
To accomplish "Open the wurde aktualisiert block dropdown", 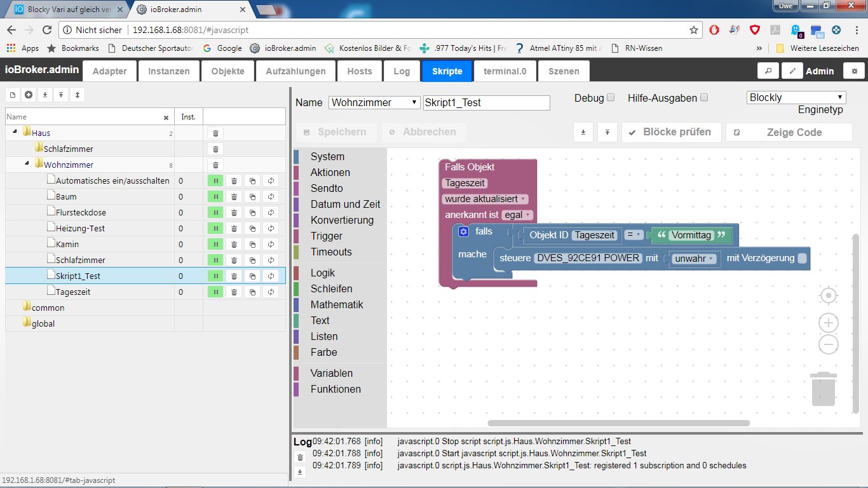I will [486, 199].
